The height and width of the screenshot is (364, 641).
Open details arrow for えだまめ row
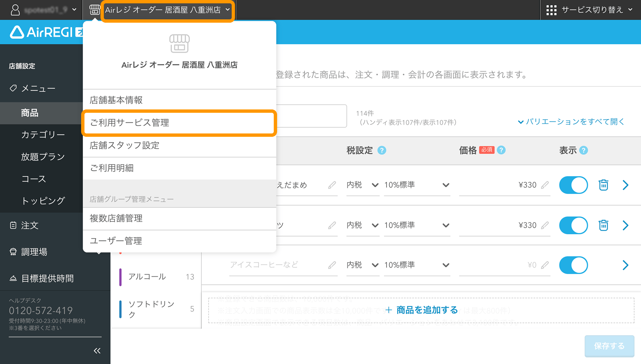(626, 185)
